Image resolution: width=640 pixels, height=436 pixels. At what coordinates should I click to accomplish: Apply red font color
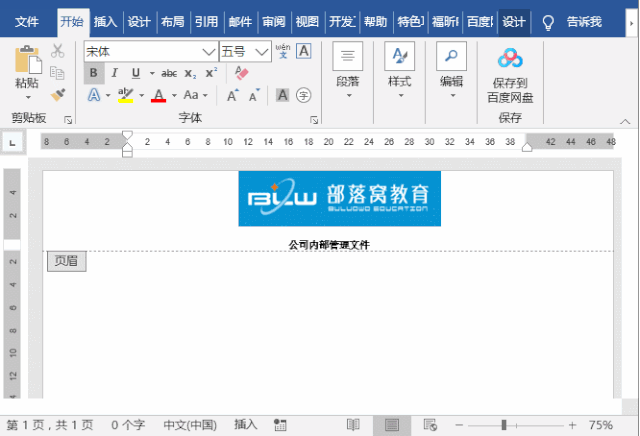(x=158, y=95)
